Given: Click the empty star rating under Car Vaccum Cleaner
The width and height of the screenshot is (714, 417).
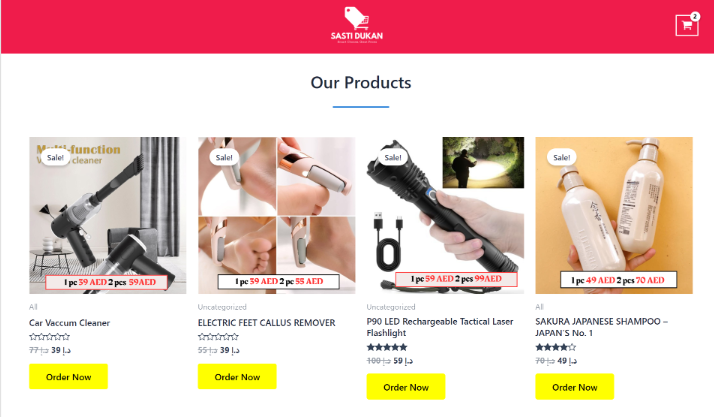Looking at the screenshot, I should (x=49, y=337).
